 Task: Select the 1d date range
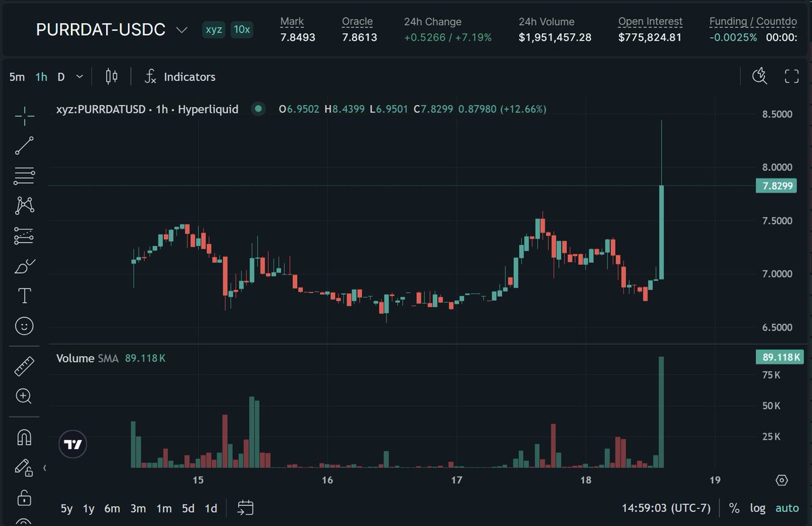pos(210,508)
